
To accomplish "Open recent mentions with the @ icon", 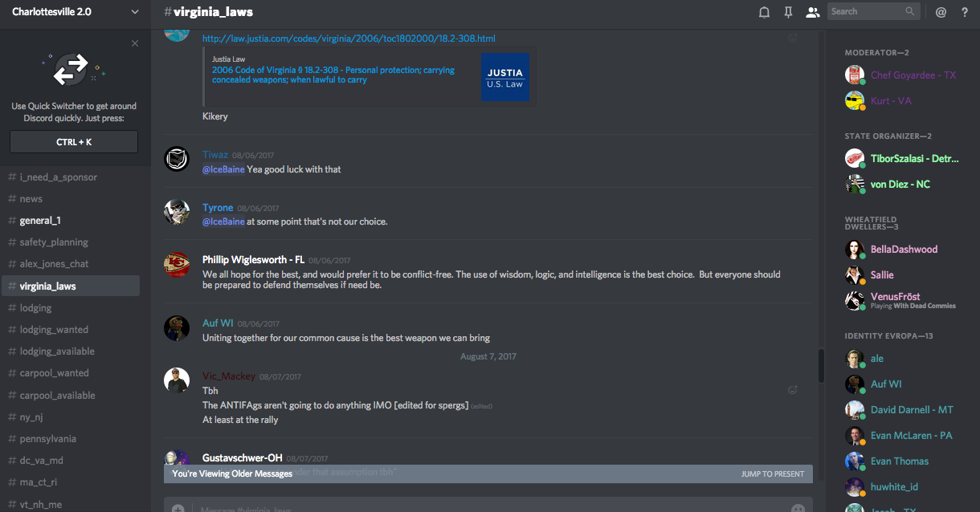I will click(x=941, y=12).
